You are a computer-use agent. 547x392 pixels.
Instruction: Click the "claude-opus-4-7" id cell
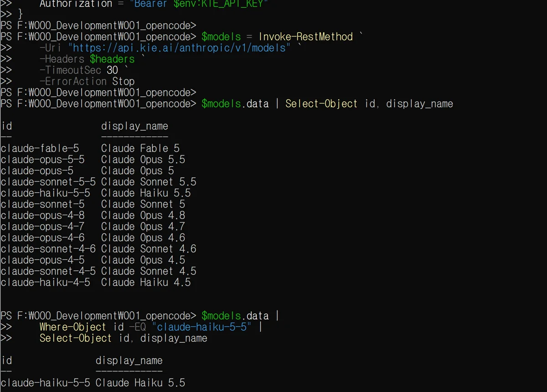click(42, 227)
